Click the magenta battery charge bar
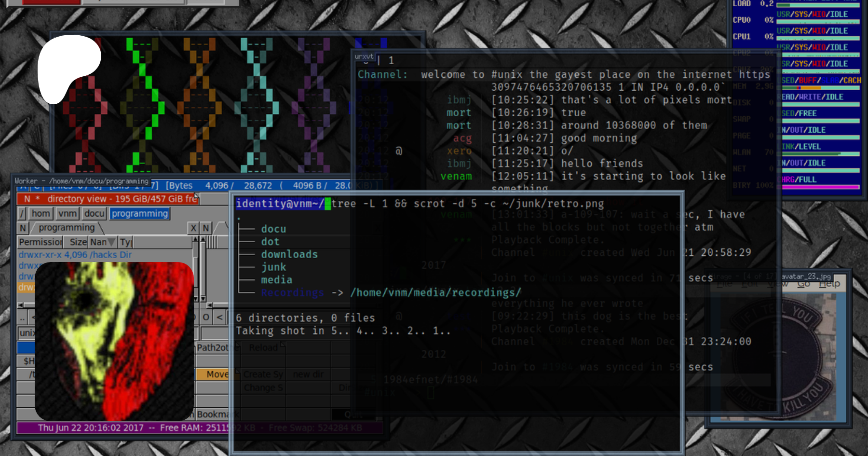Screen dimensions: 868x456 point(820,187)
